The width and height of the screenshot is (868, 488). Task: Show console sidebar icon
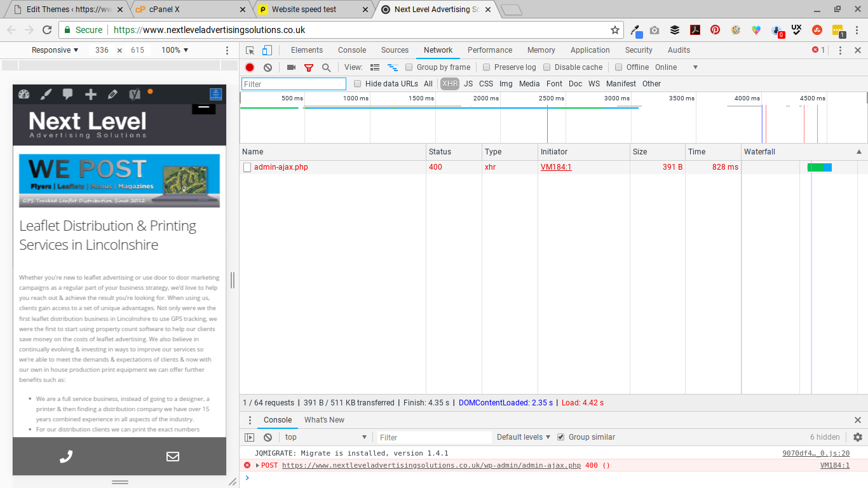click(x=250, y=437)
